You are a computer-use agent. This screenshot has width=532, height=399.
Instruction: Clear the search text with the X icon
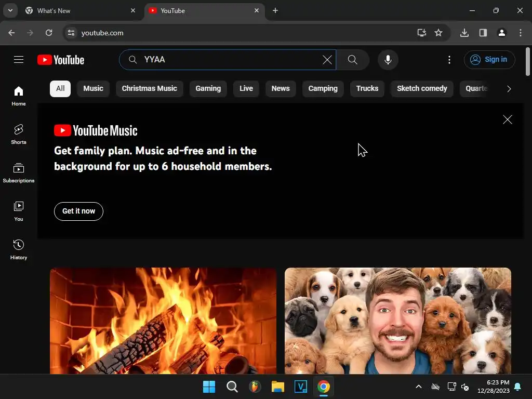pos(327,60)
